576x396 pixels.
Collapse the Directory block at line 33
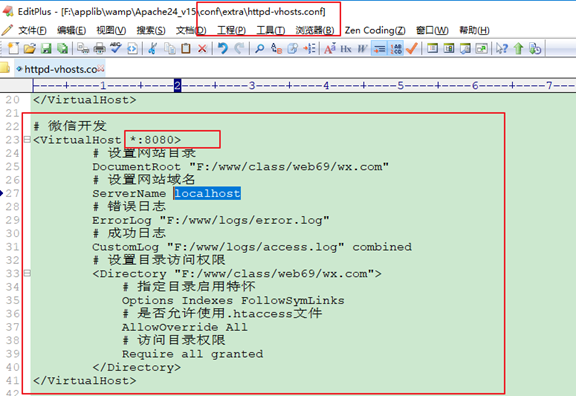(x=27, y=273)
